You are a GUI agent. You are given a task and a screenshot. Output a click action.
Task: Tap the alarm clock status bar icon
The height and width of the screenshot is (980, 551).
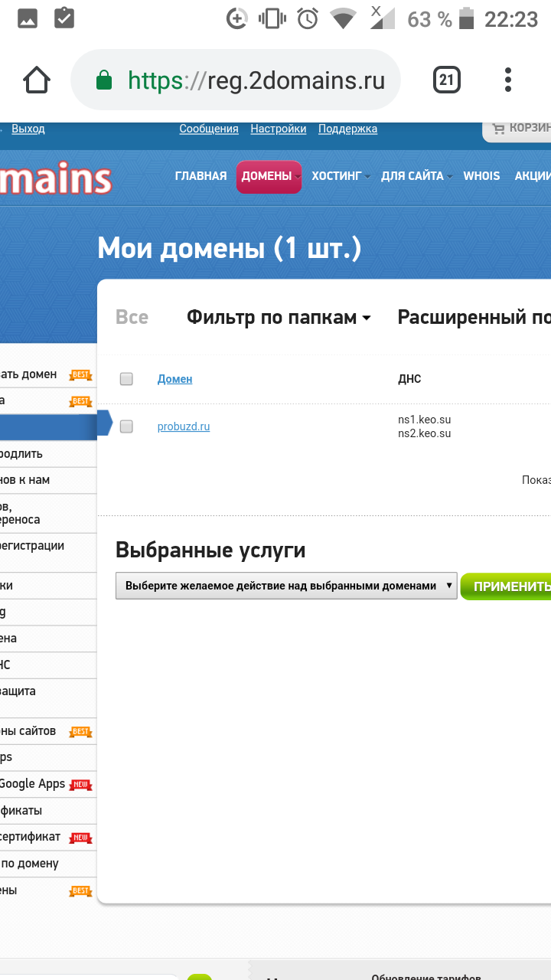click(308, 18)
